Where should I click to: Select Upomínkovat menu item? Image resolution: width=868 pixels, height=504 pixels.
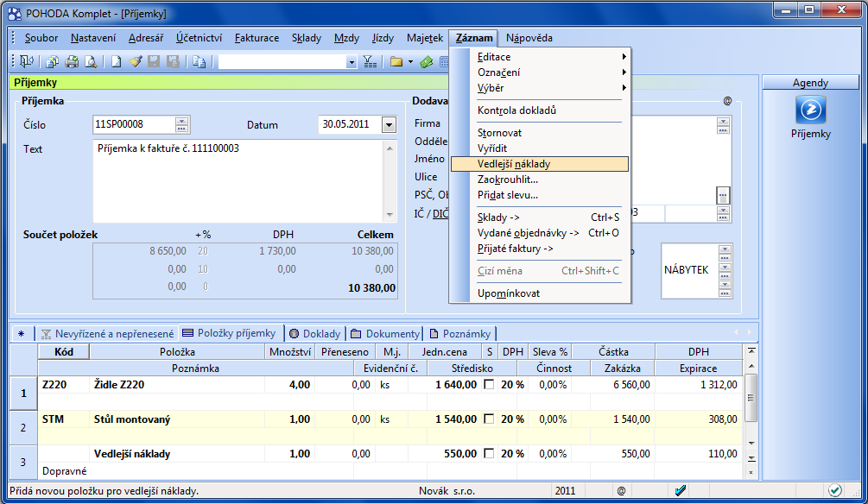pyautogui.click(x=540, y=293)
